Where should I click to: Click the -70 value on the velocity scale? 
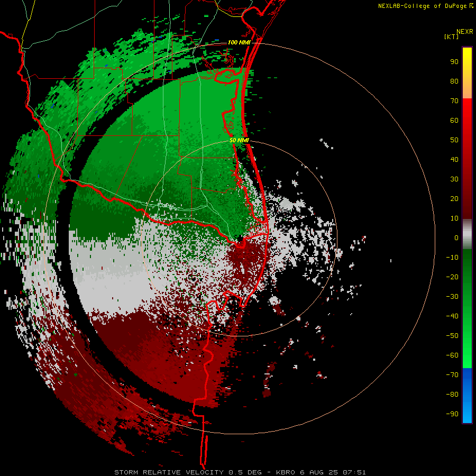[x=452, y=374]
